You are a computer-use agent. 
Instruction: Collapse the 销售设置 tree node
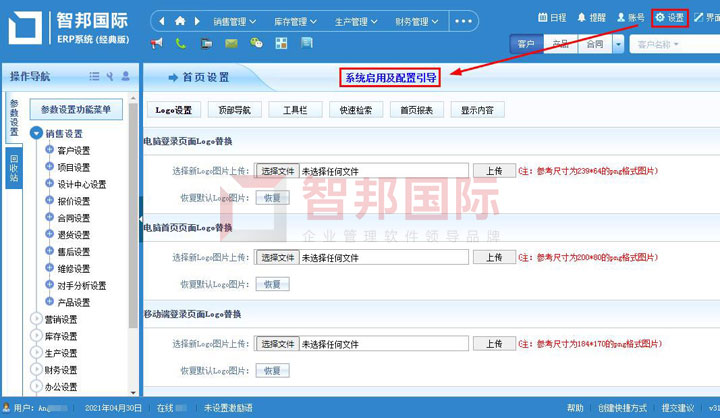coord(37,134)
